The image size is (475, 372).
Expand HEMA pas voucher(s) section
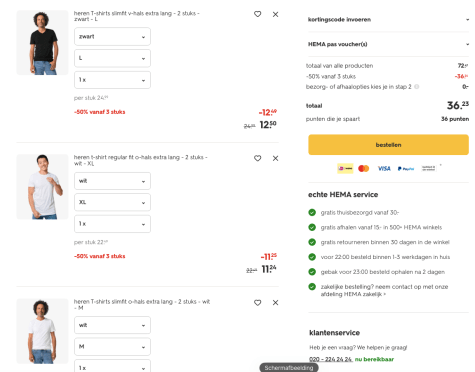388,44
